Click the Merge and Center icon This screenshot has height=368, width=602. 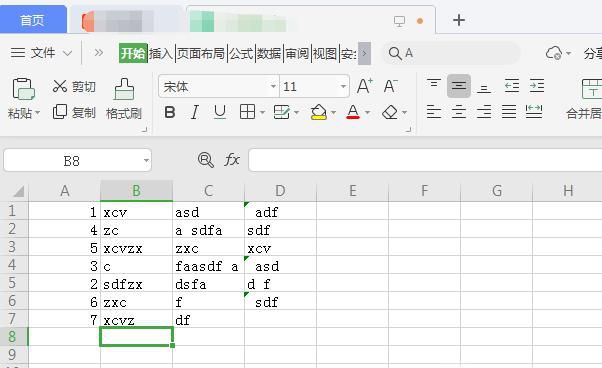point(592,89)
